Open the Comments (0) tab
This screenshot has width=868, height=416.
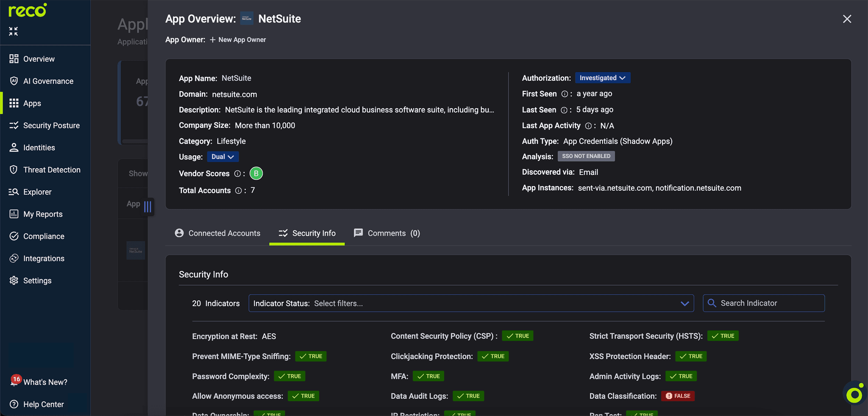click(x=387, y=233)
